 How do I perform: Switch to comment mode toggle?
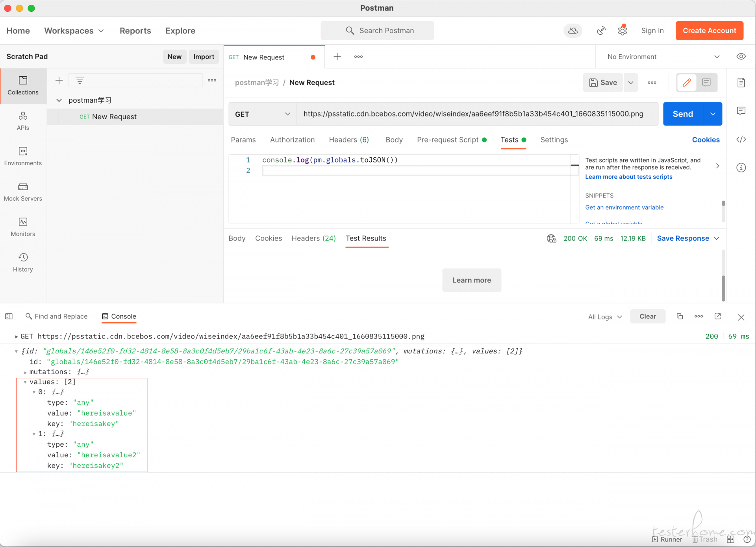[x=706, y=83]
